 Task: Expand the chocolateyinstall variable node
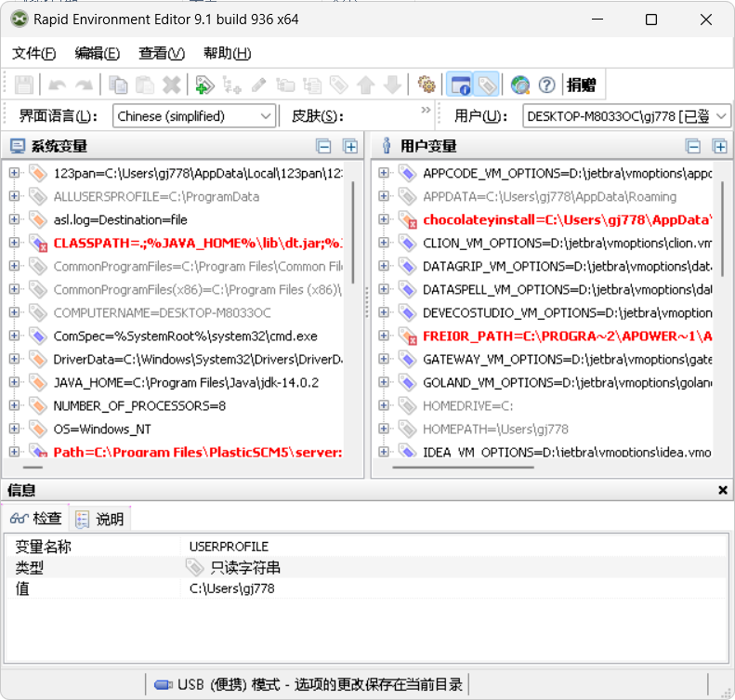tap(384, 219)
